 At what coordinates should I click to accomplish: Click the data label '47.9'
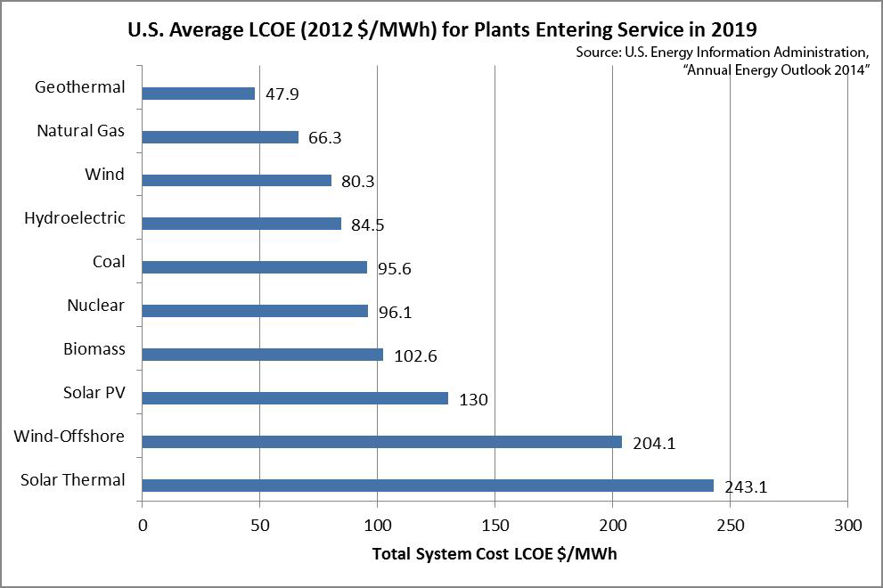[x=282, y=94]
